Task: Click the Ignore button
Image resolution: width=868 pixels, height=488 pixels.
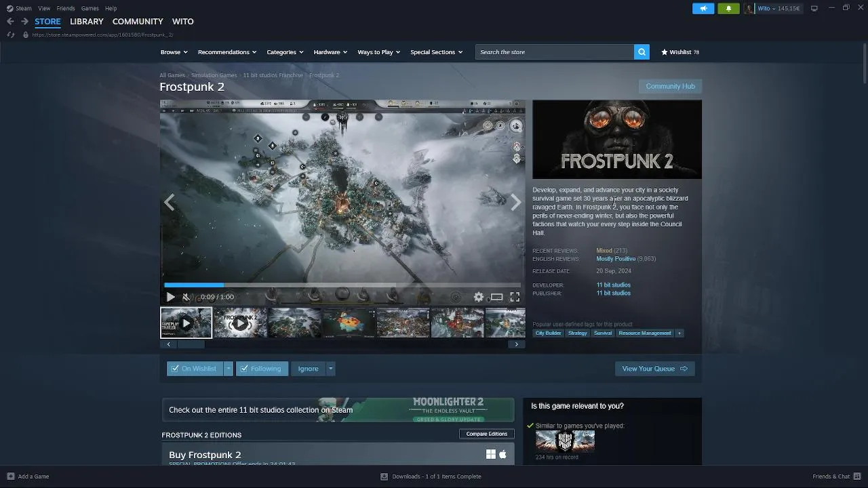Action: 308,369
